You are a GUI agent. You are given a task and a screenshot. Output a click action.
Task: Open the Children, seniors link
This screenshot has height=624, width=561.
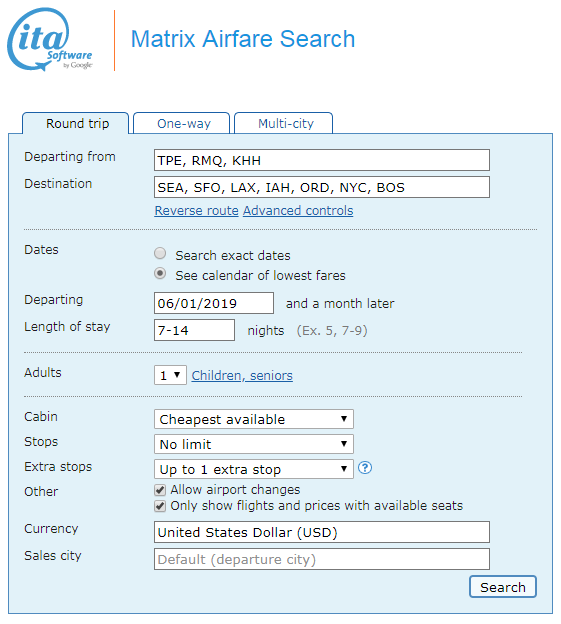tap(242, 375)
